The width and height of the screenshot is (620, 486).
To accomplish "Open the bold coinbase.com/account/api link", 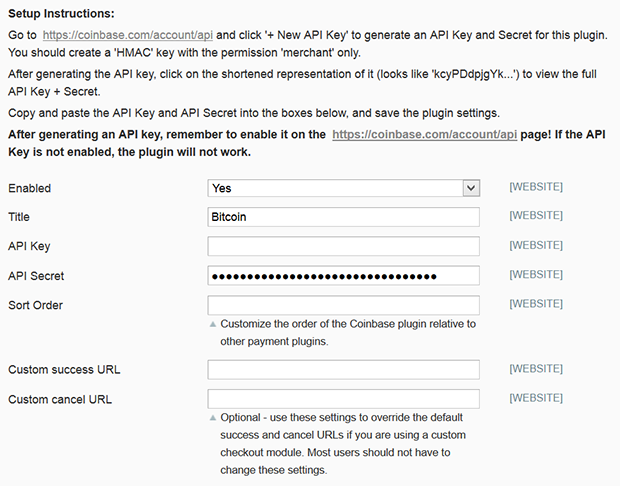I will pyautogui.click(x=425, y=135).
